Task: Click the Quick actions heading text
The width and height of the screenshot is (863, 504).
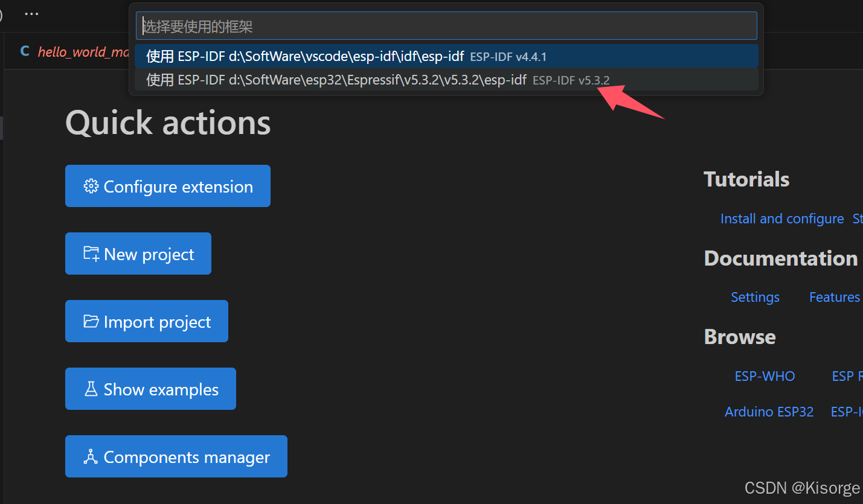Action: (x=168, y=123)
